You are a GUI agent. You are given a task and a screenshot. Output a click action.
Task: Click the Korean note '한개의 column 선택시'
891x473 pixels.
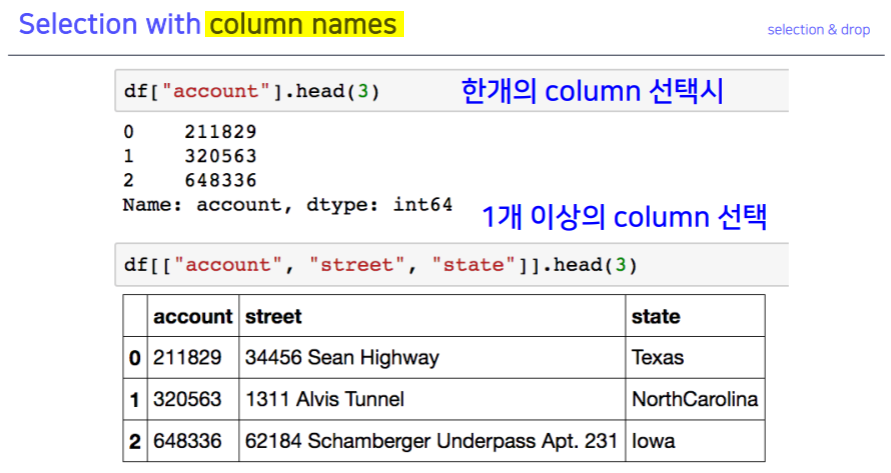(x=592, y=91)
